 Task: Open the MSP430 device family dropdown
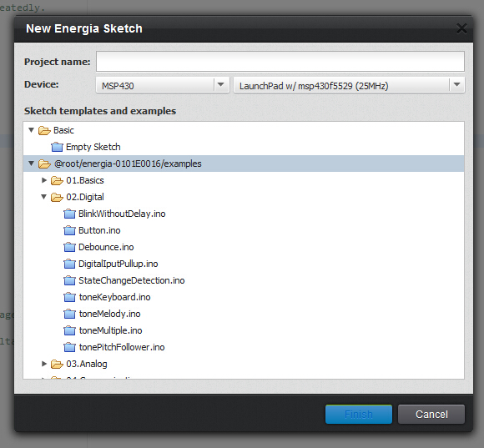(x=163, y=85)
